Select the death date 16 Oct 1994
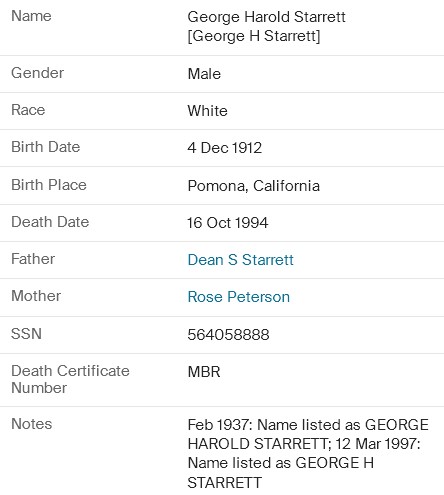 (228, 223)
